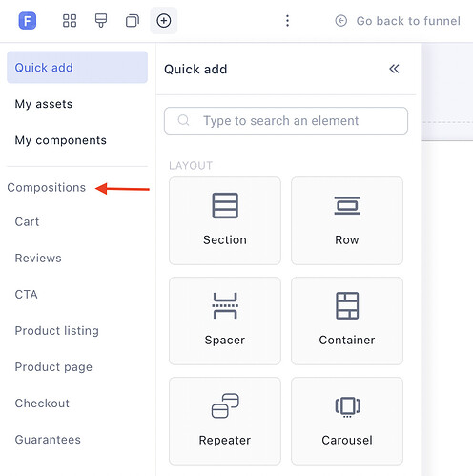Viewport: 473px width, 476px height.
Task: Collapse the Quick add panel with double chevron
Action: coord(394,69)
